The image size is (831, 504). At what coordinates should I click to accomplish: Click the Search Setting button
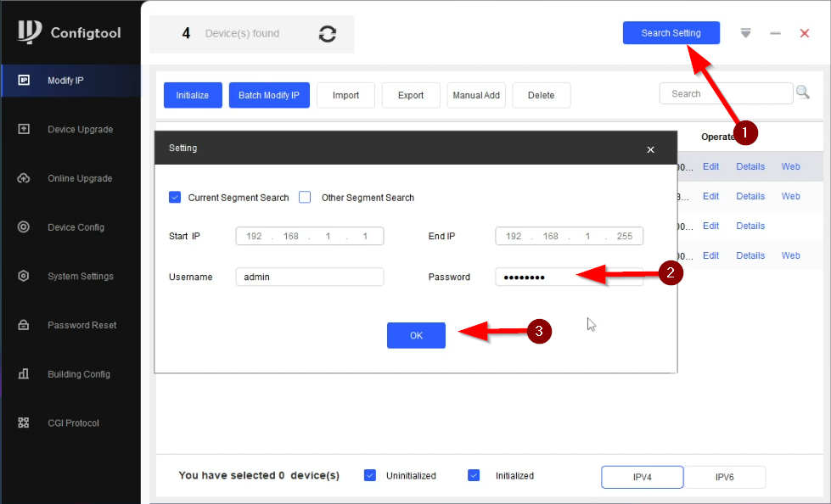[671, 33]
